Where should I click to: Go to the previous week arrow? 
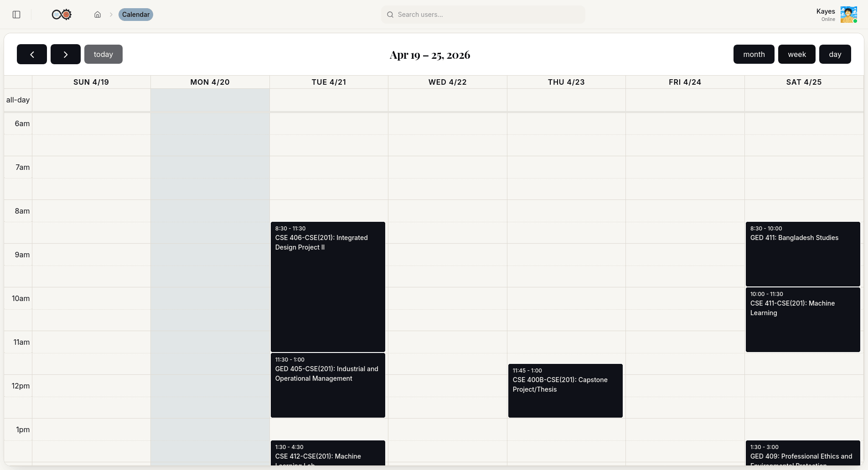tap(32, 54)
